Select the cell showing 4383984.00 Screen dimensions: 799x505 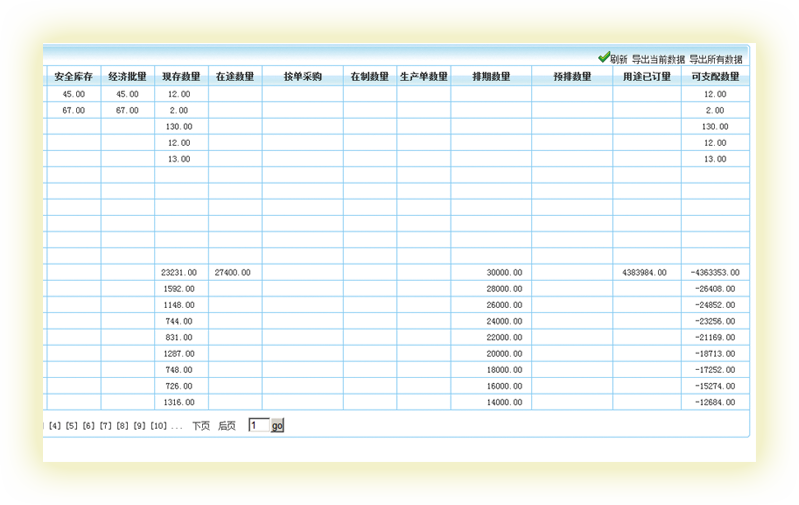click(x=645, y=272)
